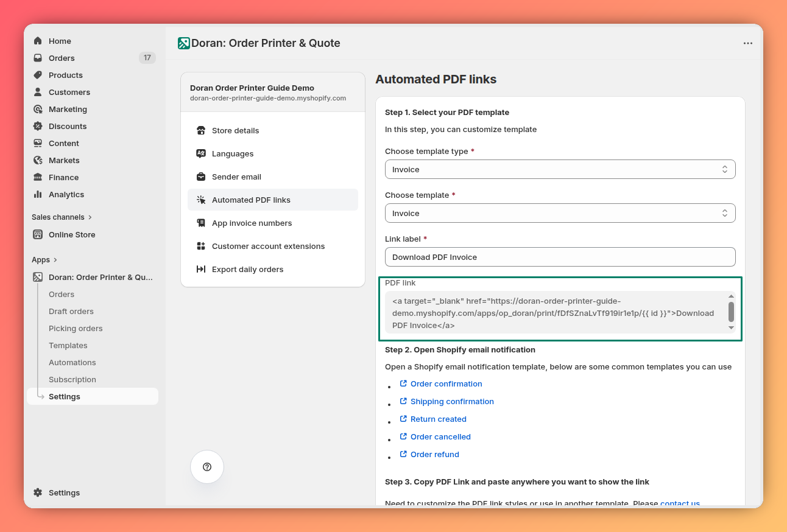Click the Products tag icon
Screen dimensions: 787x532
38,75
